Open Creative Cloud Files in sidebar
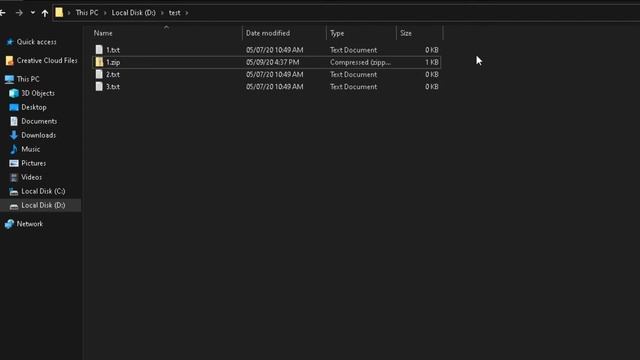This screenshot has height=360, width=640. click(47, 60)
